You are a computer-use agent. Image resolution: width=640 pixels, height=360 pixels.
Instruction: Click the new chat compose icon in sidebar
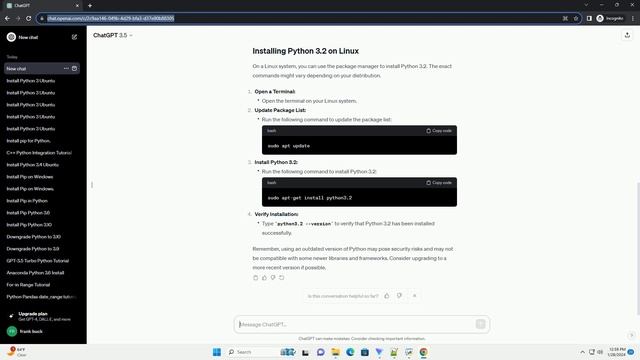tap(74, 37)
